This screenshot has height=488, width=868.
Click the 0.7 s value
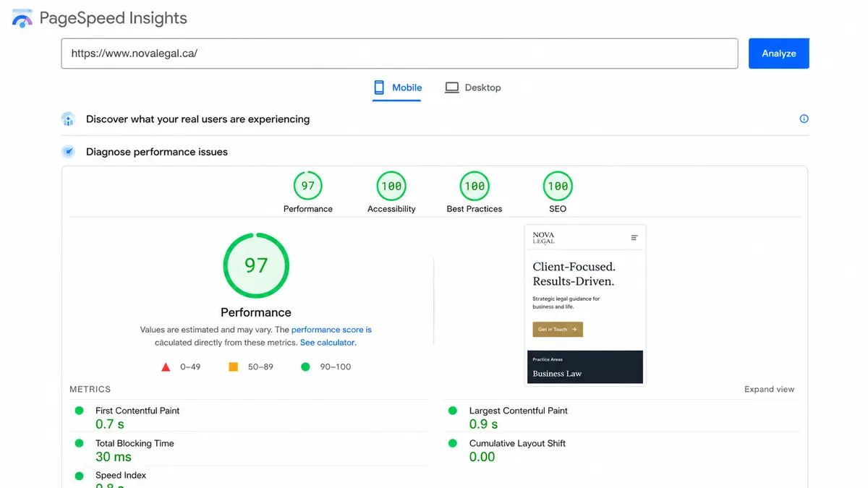coord(110,424)
